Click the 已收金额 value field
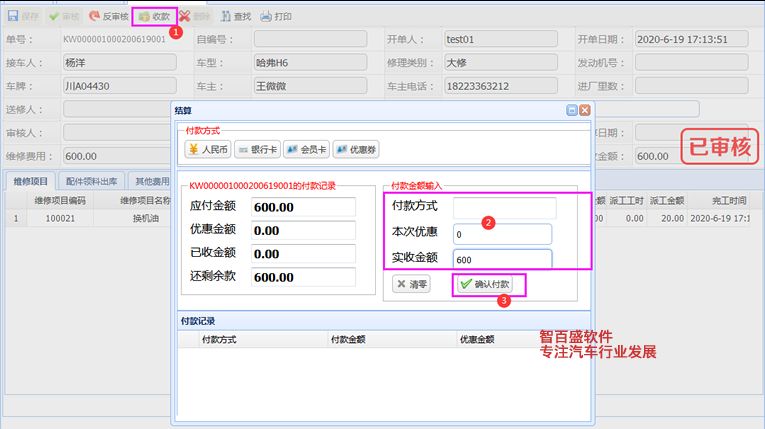Viewport: 765px width, 429px height. [303, 254]
